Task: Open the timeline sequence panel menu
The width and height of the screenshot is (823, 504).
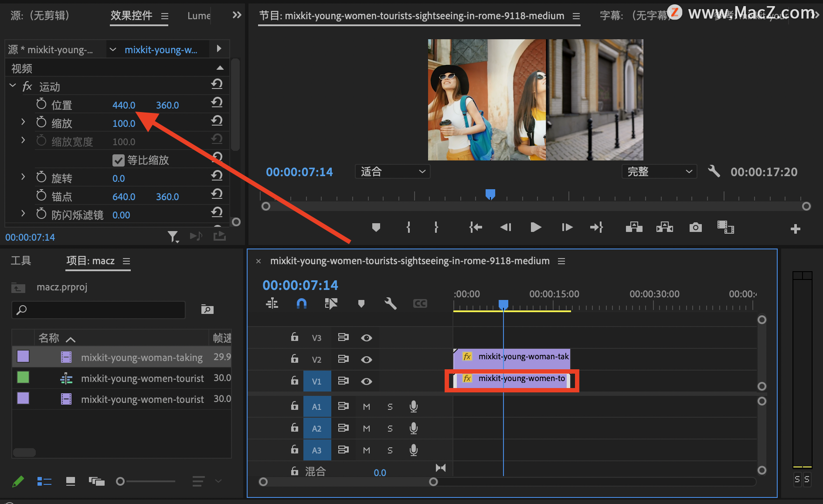Action: click(x=561, y=261)
